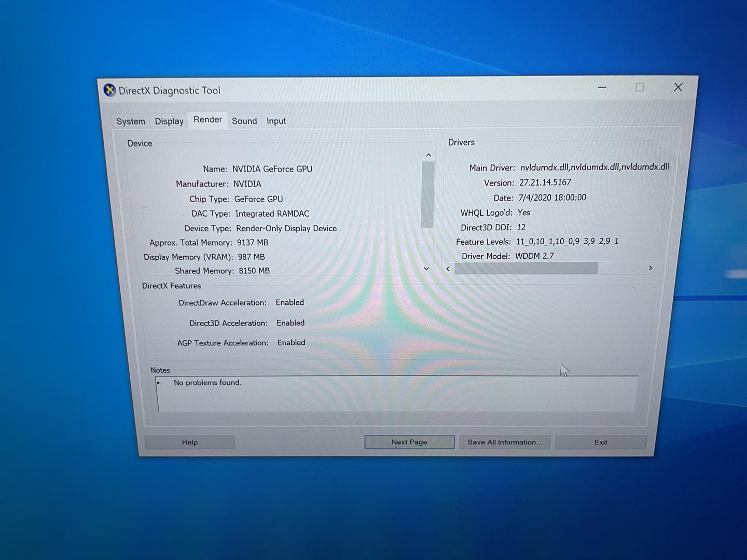Click DirectDraw Acceleration Enabled value
The height and width of the screenshot is (560, 747).
pos(290,302)
